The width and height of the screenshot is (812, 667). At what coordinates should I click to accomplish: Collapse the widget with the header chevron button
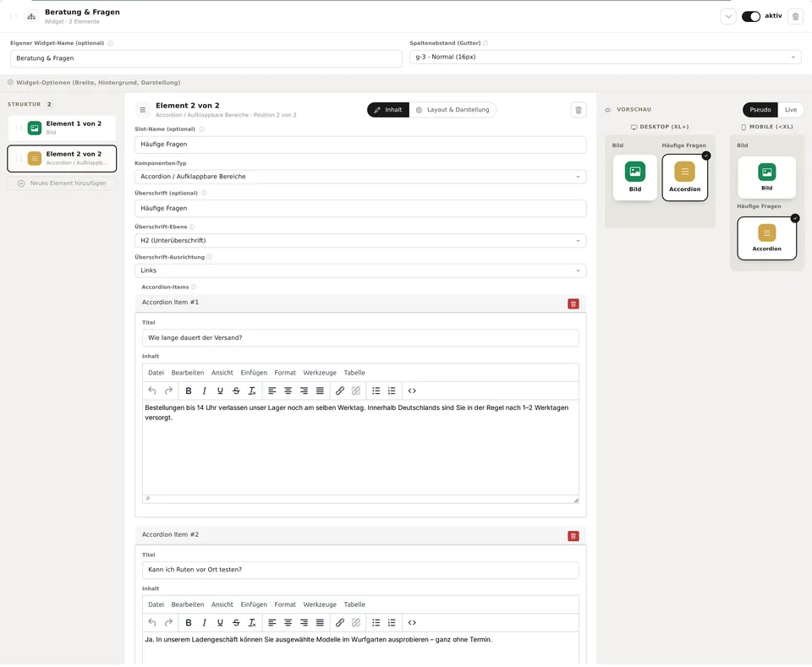[728, 17]
